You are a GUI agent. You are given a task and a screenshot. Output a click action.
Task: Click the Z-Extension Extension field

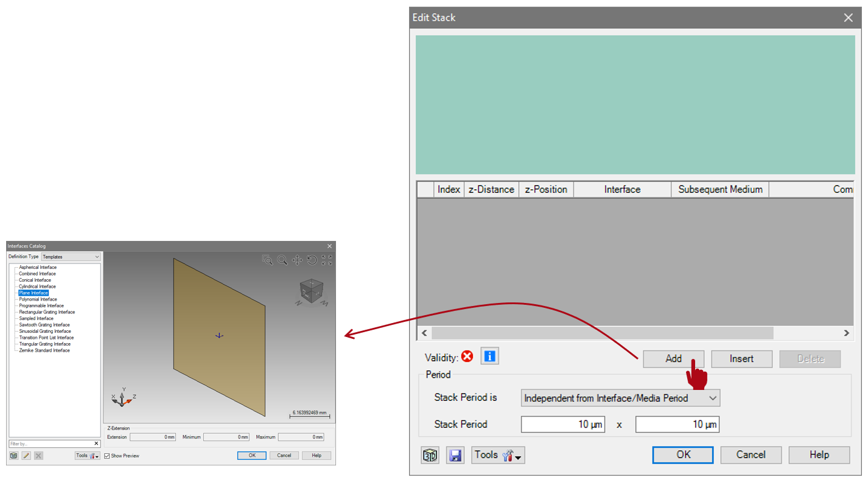click(x=153, y=437)
